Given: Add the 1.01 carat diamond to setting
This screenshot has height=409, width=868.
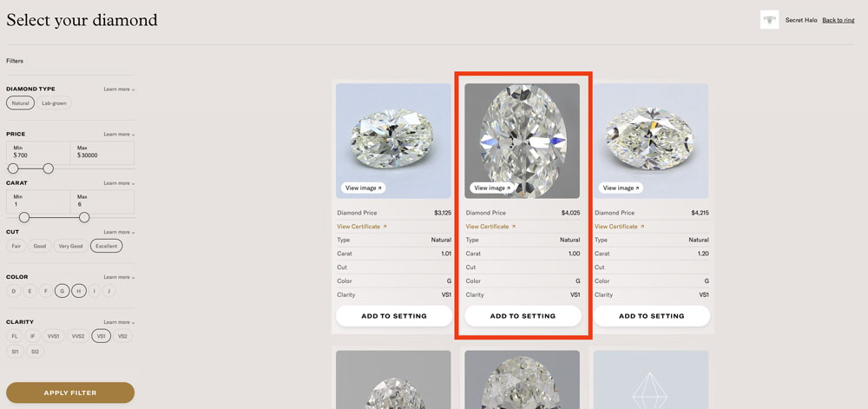Looking at the screenshot, I should point(394,316).
